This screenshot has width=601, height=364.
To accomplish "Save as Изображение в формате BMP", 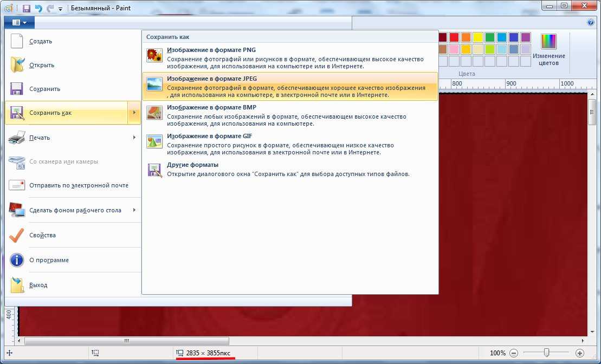I will click(290, 115).
